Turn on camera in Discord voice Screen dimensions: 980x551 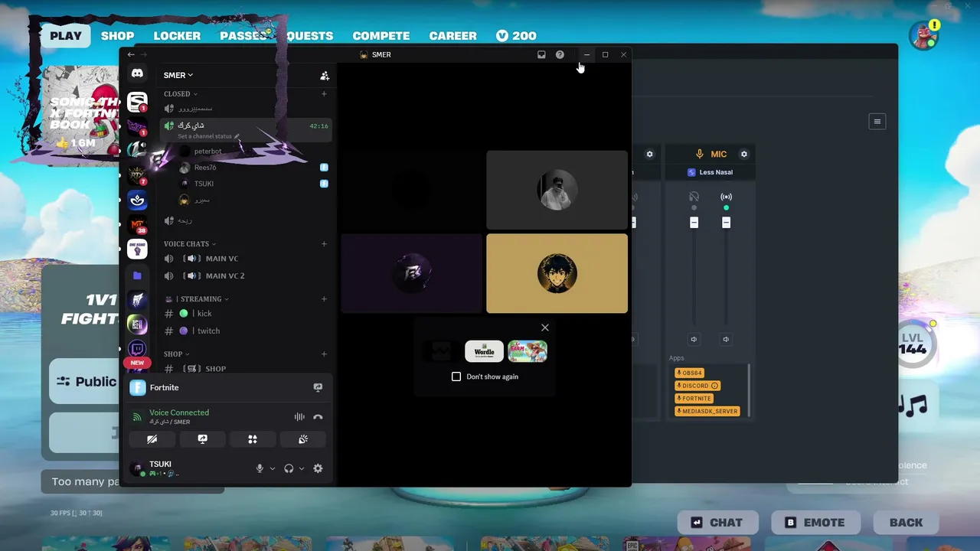coord(152,439)
